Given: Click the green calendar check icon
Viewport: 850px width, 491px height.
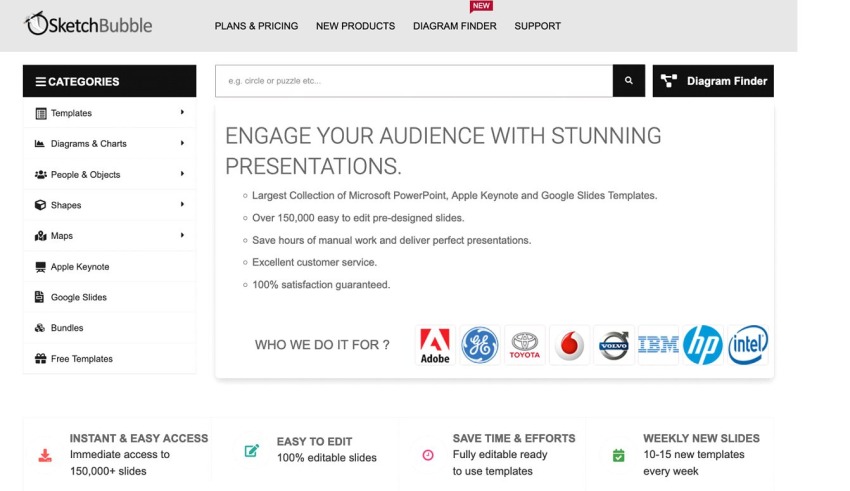Looking at the screenshot, I should coord(619,455).
